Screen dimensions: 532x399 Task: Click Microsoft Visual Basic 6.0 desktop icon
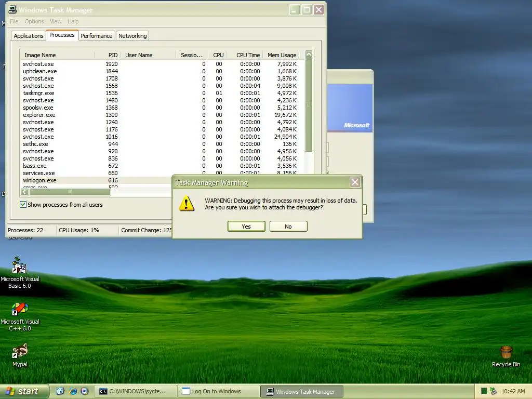20,273
